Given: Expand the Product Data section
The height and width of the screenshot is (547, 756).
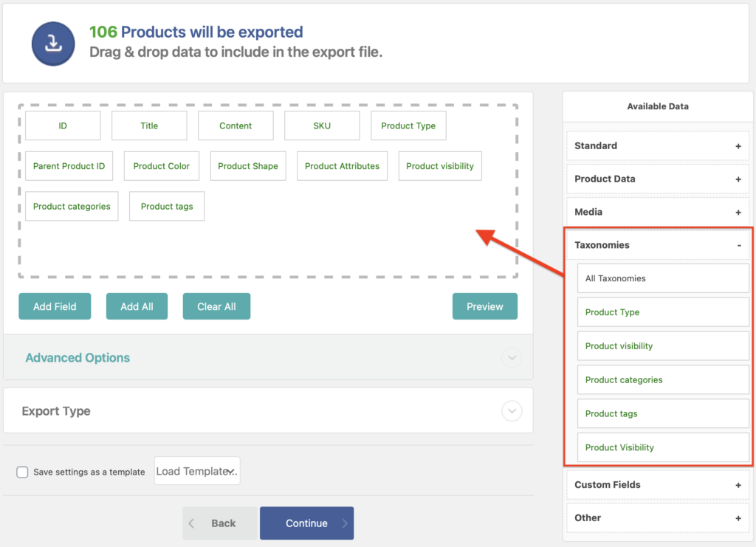Looking at the screenshot, I should (738, 179).
